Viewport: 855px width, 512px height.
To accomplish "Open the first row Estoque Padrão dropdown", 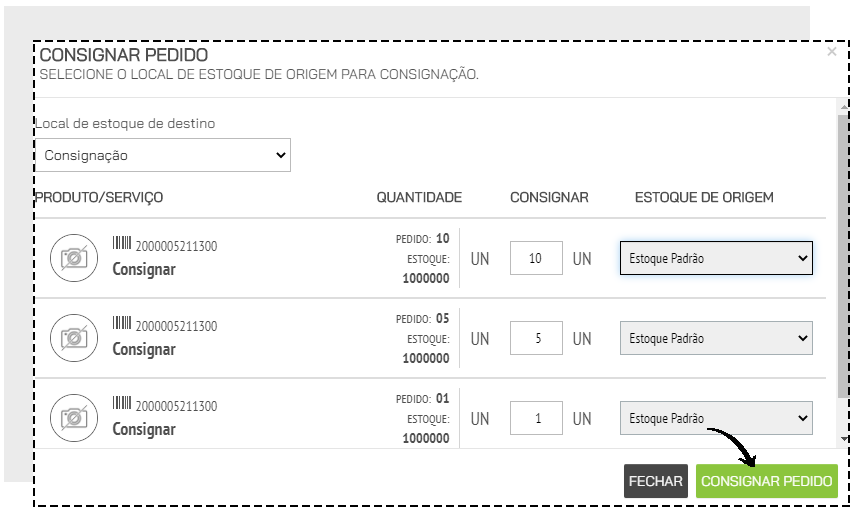I will [x=716, y=258].
